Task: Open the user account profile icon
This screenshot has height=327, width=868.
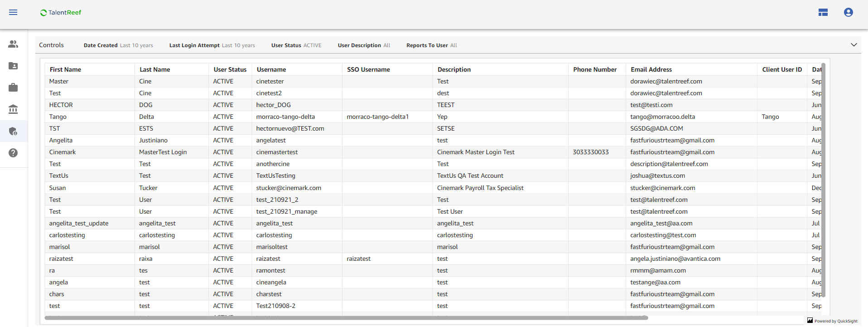Action: tap(849, 12)
